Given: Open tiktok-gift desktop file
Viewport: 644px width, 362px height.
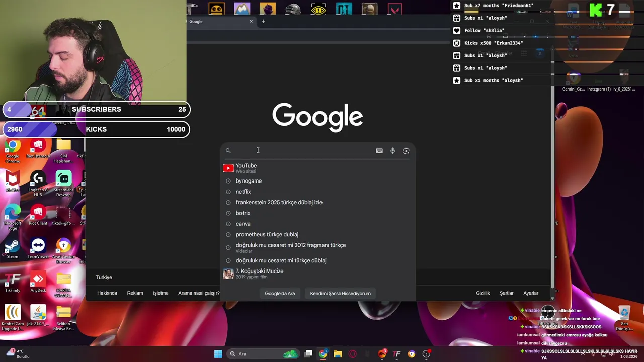Looking at the screenshot, I should (x=63, y=215).
